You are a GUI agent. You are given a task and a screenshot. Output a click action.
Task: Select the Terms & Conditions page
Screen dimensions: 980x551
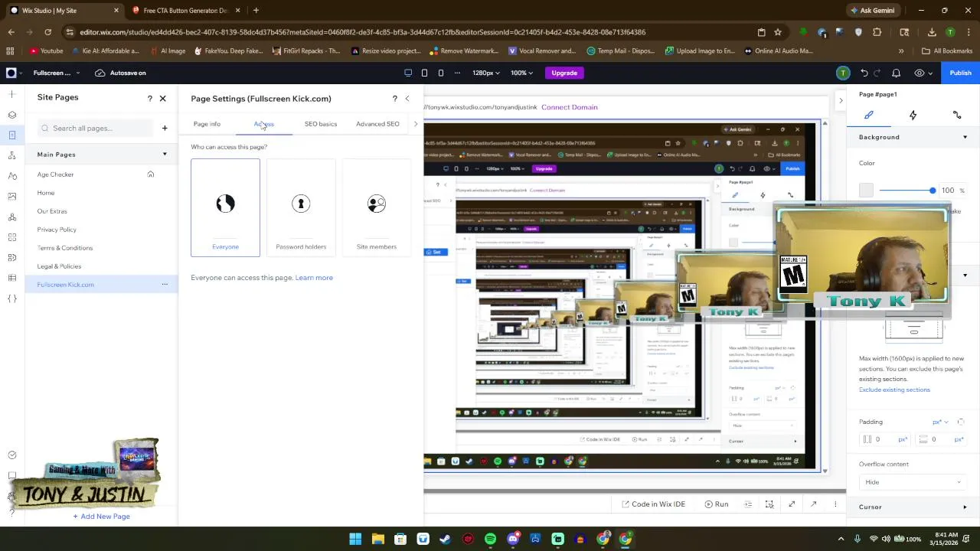[x=65, y=248]
